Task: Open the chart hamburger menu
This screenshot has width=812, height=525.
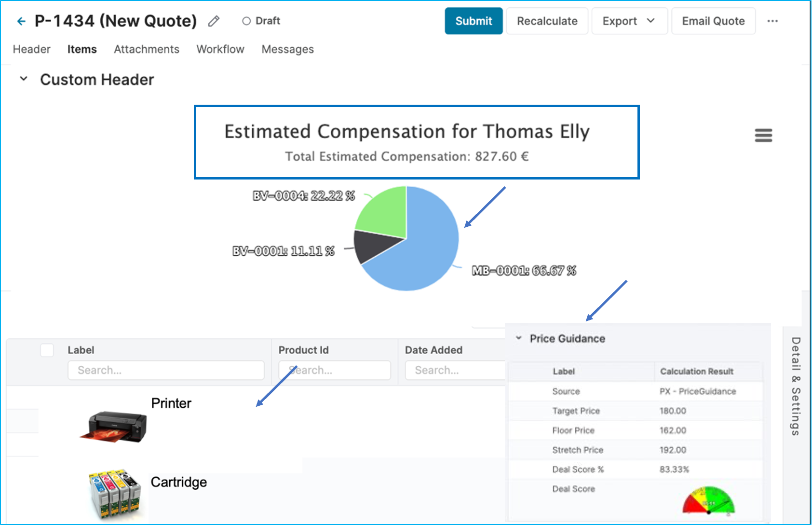Action: click(x=763, y=136)
